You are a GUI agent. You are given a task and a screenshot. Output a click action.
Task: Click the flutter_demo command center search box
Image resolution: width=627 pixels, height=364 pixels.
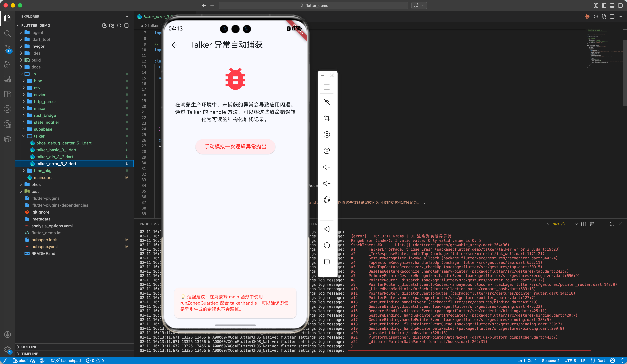[x=313, y=5]
